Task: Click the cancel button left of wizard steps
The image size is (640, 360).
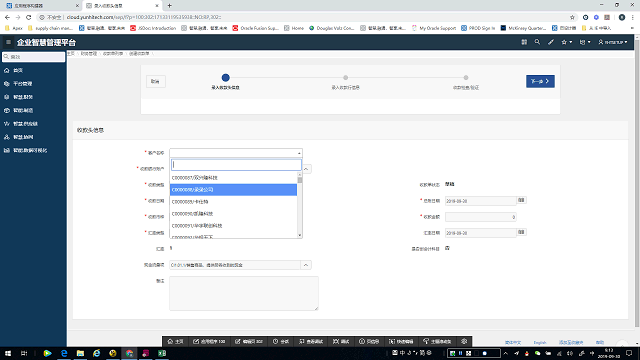Action: 156,81
